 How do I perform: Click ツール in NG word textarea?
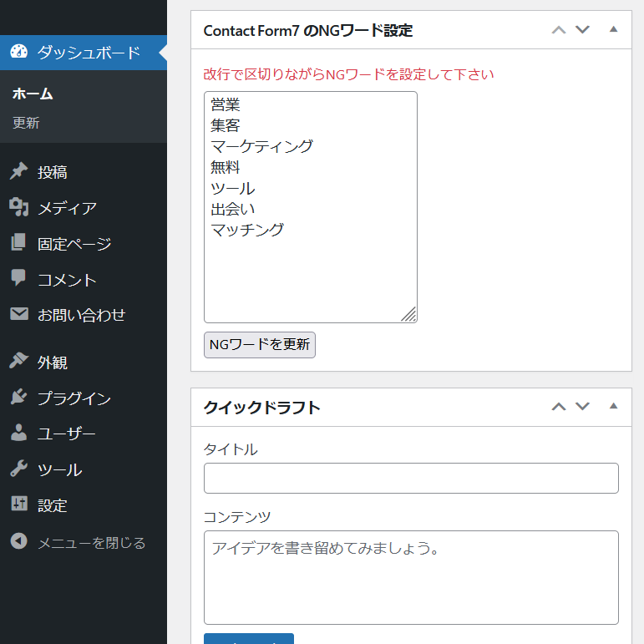click(x=233, y=189)
